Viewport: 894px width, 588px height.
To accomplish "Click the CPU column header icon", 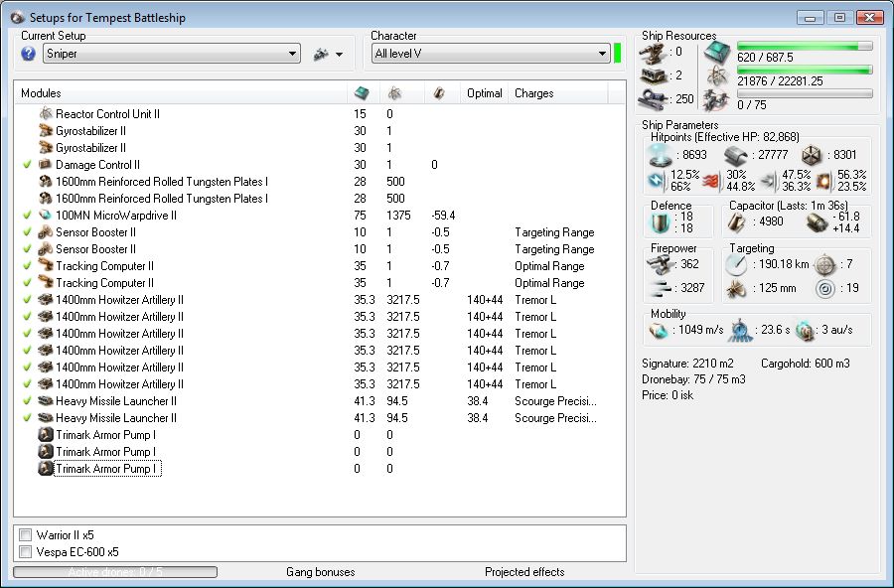I will (362, 93).
